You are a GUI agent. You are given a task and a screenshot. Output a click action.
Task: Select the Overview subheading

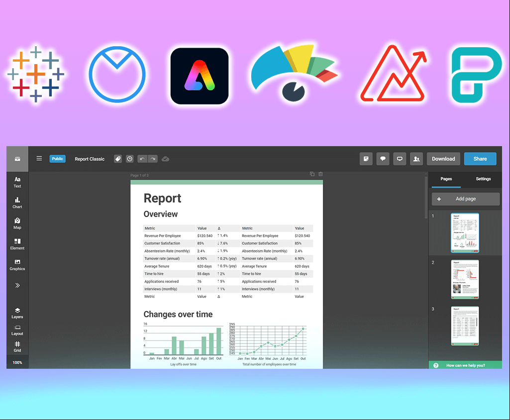point(161,214)
